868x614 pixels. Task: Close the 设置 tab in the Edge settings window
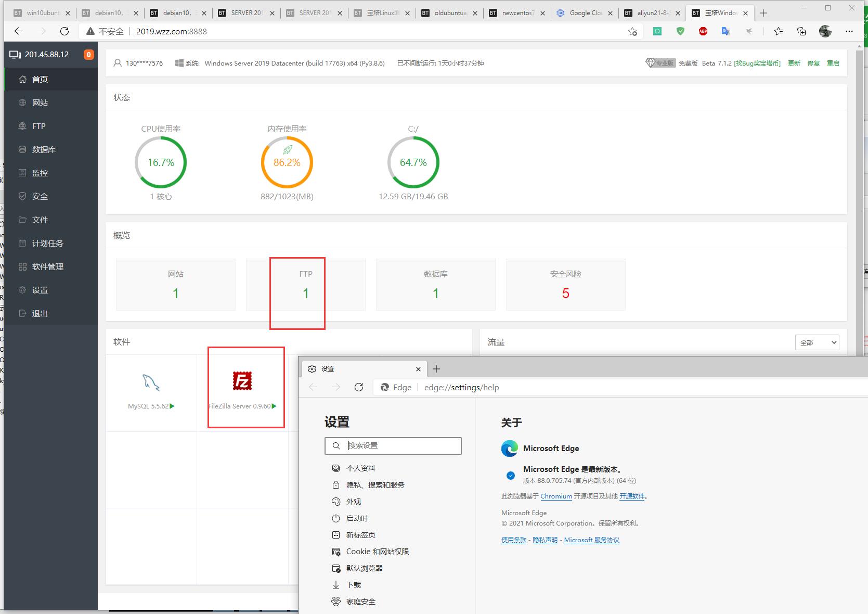tap(418, 369)
